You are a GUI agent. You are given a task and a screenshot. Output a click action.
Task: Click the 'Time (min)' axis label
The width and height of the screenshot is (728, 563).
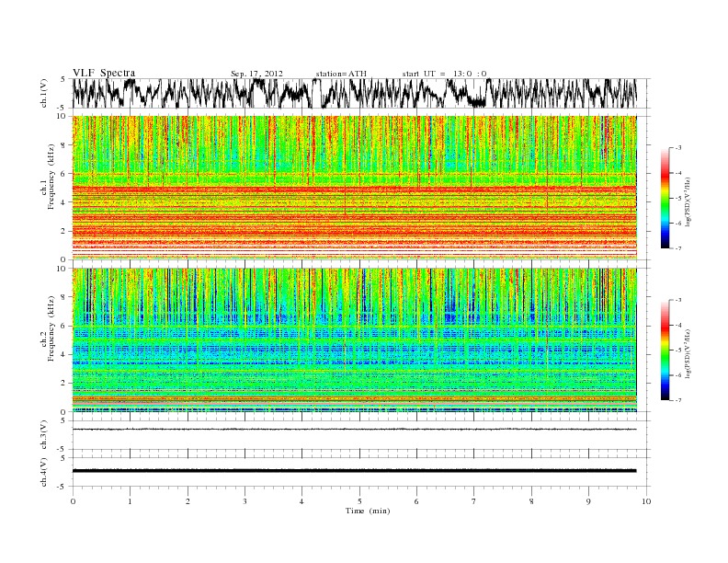[x=368, y=511]
